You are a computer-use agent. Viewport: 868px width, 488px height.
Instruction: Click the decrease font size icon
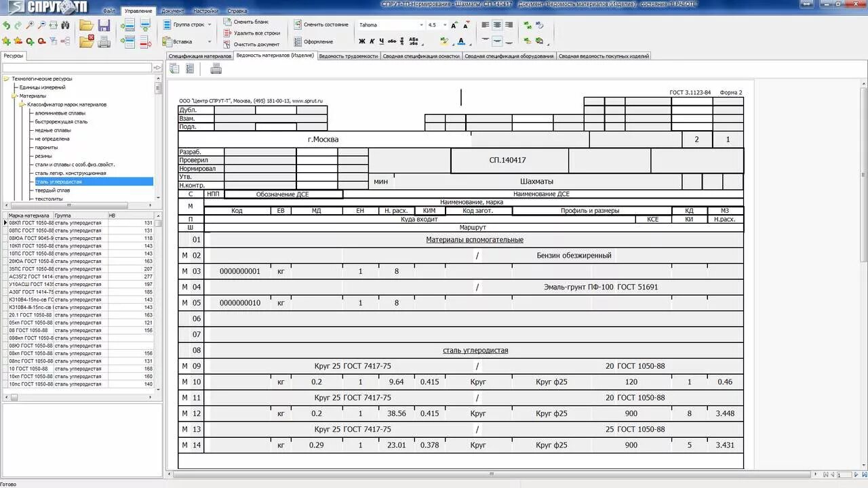(x=466, y=25)
